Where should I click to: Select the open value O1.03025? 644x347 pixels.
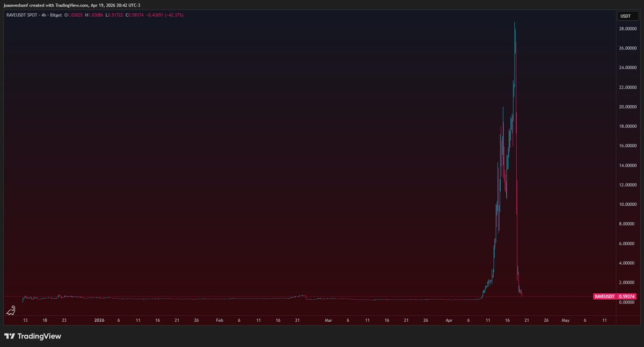tap(74, 15)
